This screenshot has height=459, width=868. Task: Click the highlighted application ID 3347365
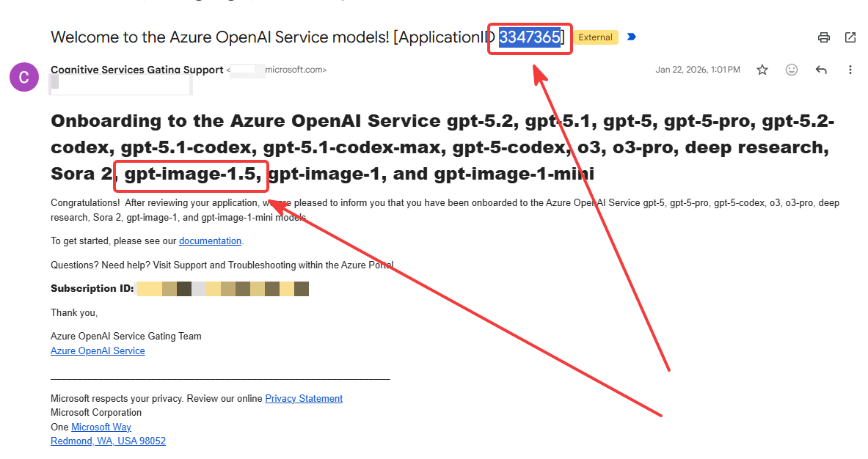tap(530, 37)
